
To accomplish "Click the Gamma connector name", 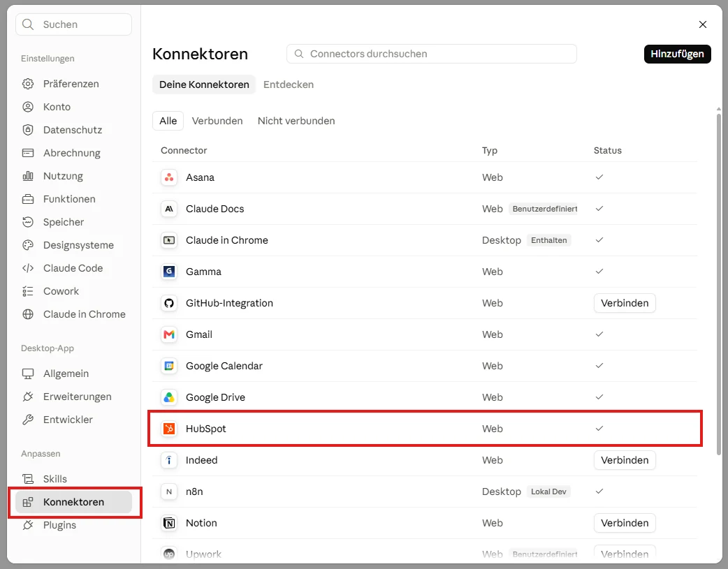I will pos(203,272).
